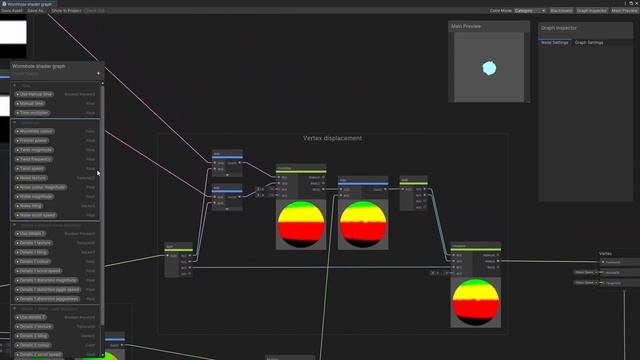Select the Details 1 distortion jaggedness property
This screenshot has width=640, height=360.
(x=47, y=299)
